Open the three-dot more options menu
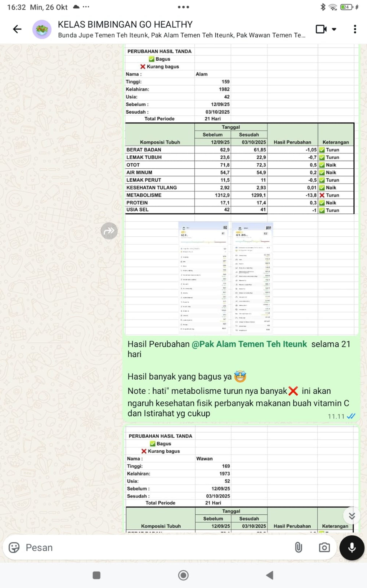 point(355,29)
